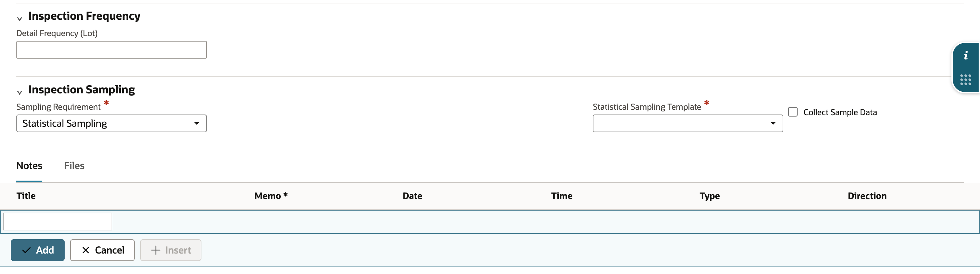Click the Type column header

[709, 196]
